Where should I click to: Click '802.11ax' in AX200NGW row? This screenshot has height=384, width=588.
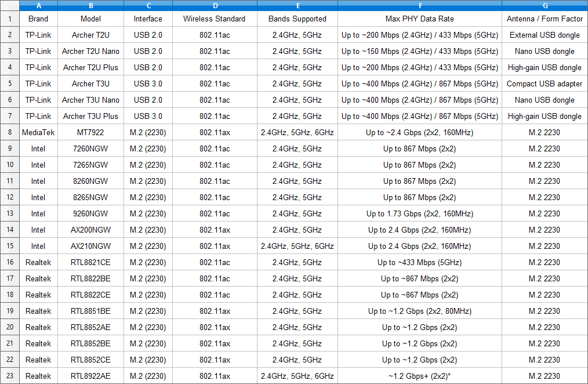click(215, 230)
